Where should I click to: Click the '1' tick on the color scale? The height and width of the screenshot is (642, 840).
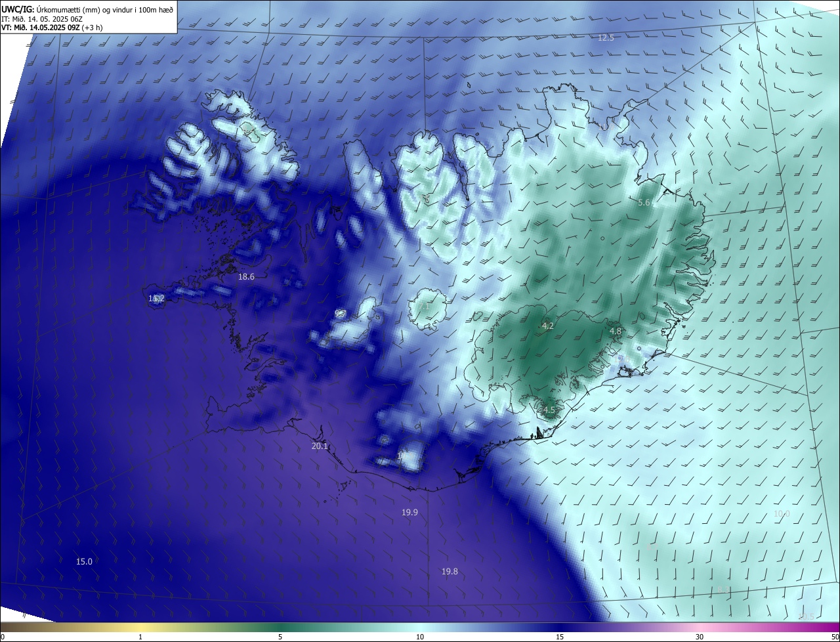point(140,637)
